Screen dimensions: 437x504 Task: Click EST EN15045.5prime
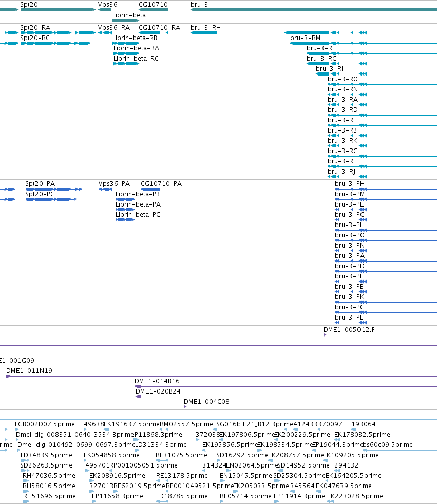[246, 476]
